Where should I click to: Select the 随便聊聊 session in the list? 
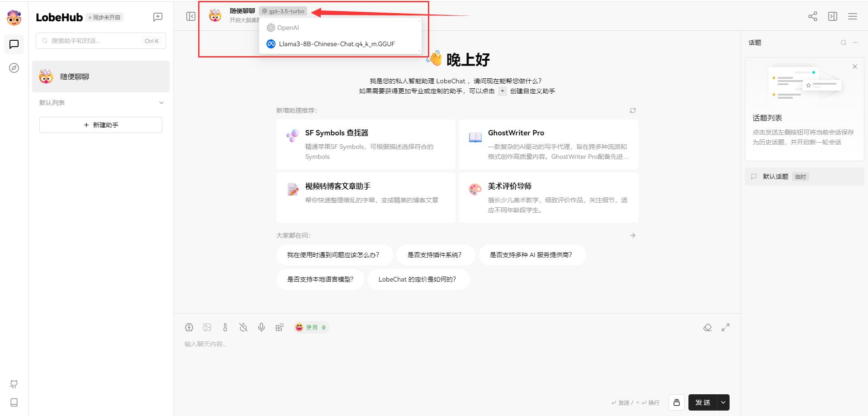point(101,77)
